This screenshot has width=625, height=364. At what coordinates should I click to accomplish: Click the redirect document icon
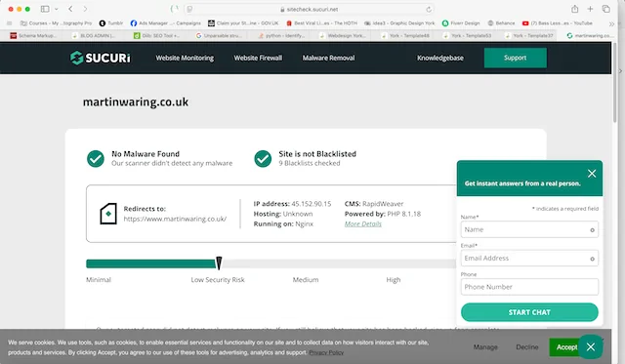point(108,214)
